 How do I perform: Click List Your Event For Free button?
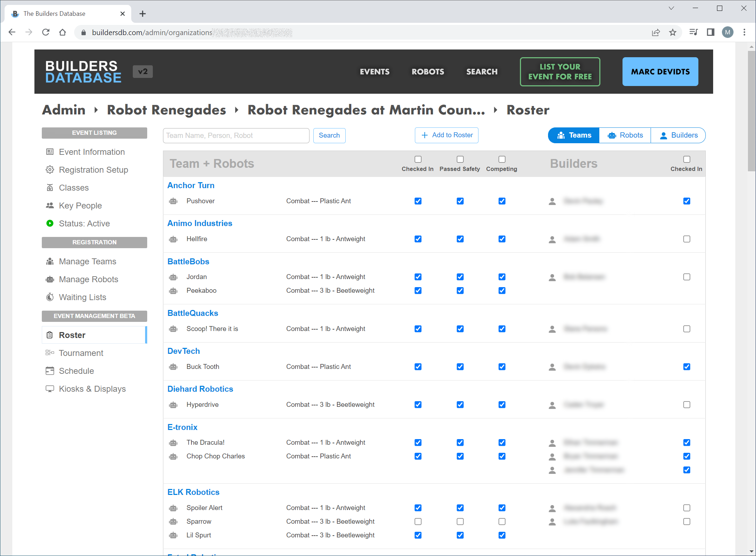[x=560, y=72]
